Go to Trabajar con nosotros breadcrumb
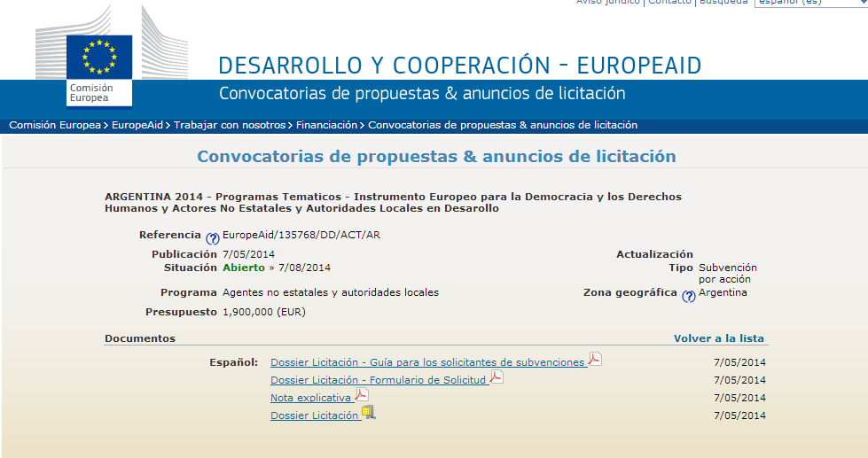 [230, 126]
